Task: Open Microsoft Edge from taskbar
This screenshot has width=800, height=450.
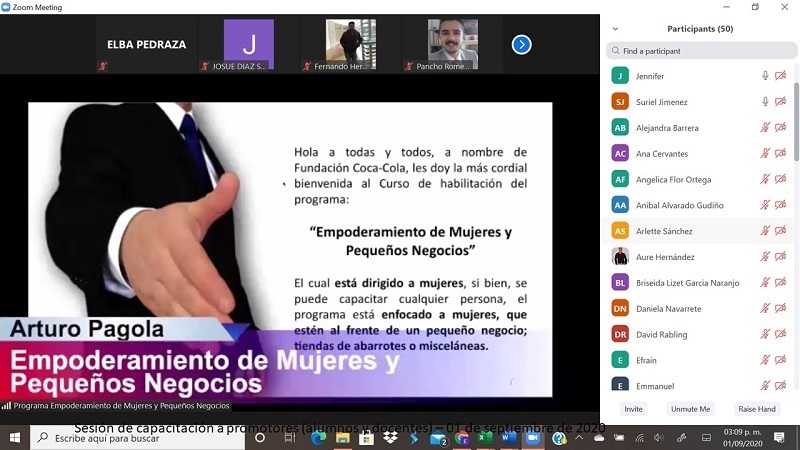Action: [318, 438]
